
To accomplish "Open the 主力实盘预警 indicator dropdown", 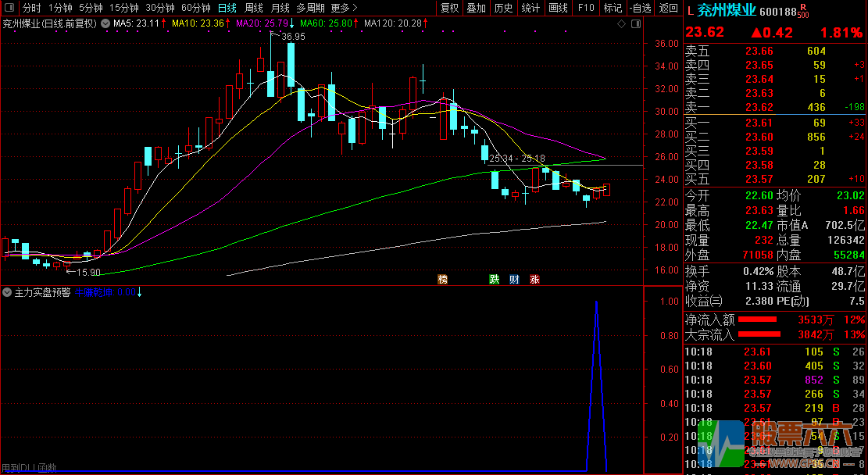I will click(8, 292).
